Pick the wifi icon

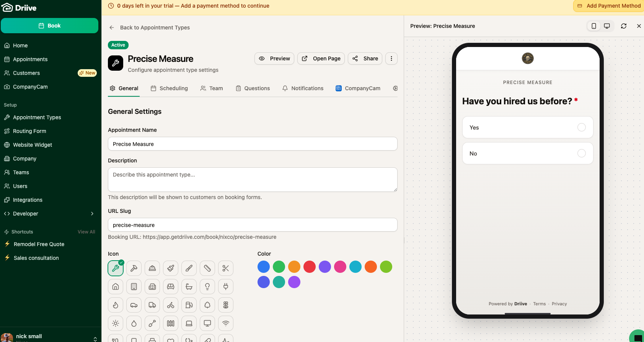[x=226, y=323]
